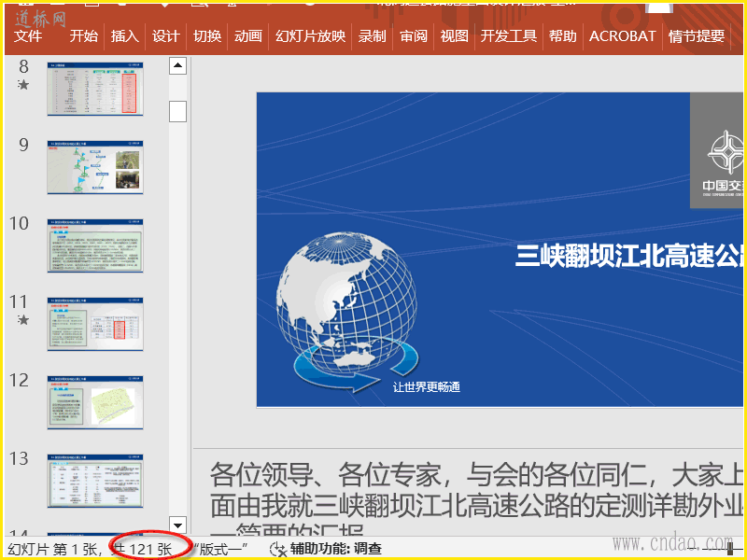Click the thumbnail pane scroll up arrow

tap(177, 65)
